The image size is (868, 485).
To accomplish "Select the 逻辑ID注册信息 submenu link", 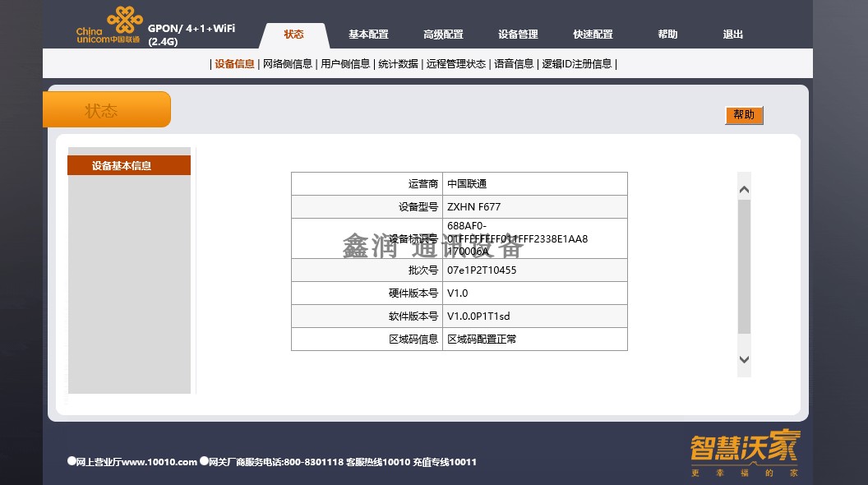I will pos(577,63).
